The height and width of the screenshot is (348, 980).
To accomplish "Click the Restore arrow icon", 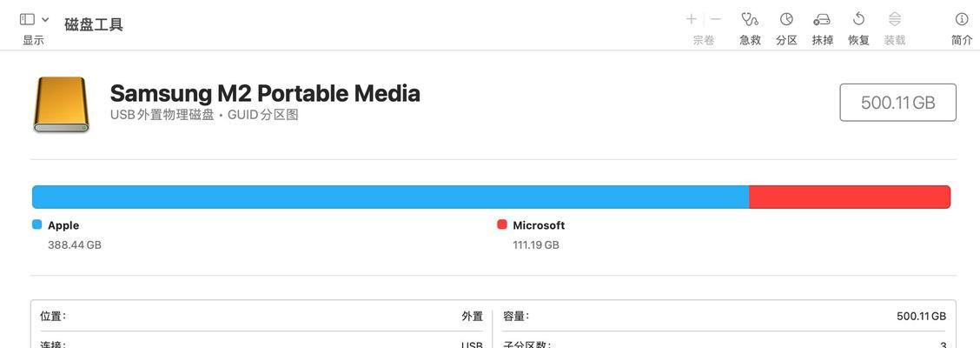I will point(858,19).
